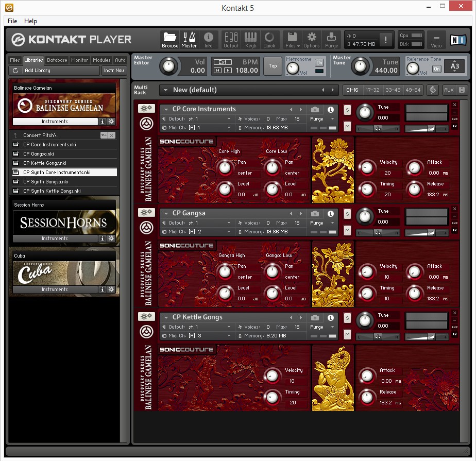The width and height of the screenshot is (476, 461).
Task: Click the Master Editor Vol knob
Action: (168, 66)
